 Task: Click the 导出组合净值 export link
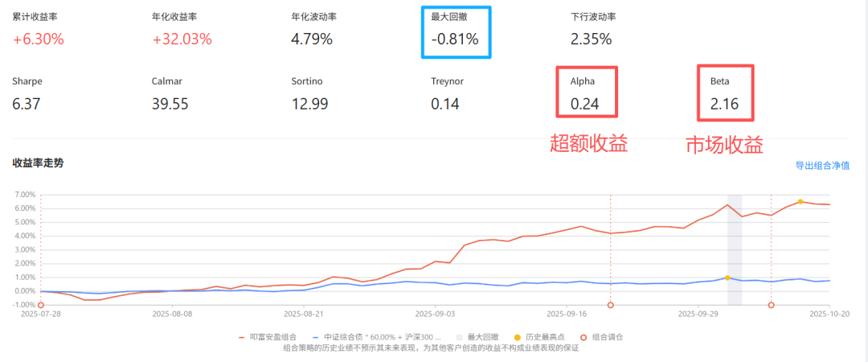click(822, 166)
